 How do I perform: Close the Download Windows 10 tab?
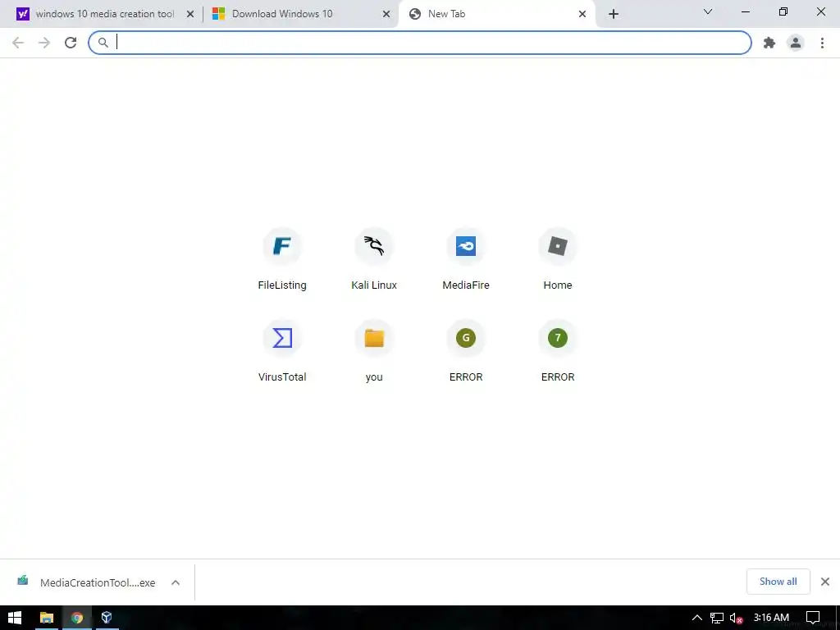click(386, 15)
